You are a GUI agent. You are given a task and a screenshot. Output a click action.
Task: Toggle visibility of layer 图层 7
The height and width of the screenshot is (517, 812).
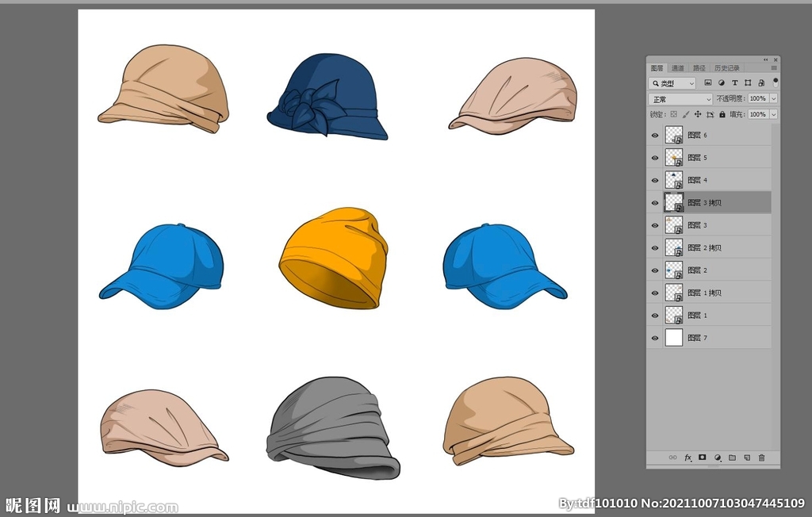click(x=655, y=338)
